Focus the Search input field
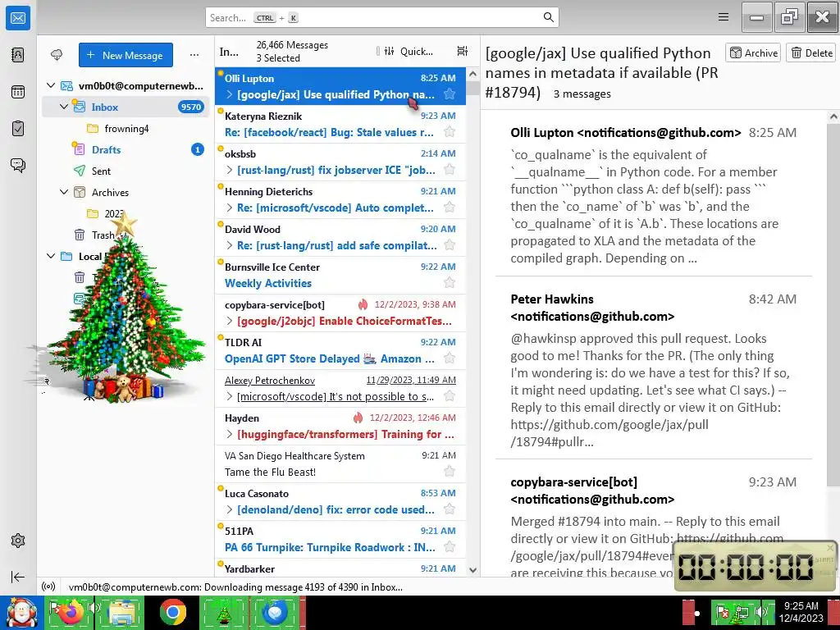The image size is (840, 630). tap(382, 18)
